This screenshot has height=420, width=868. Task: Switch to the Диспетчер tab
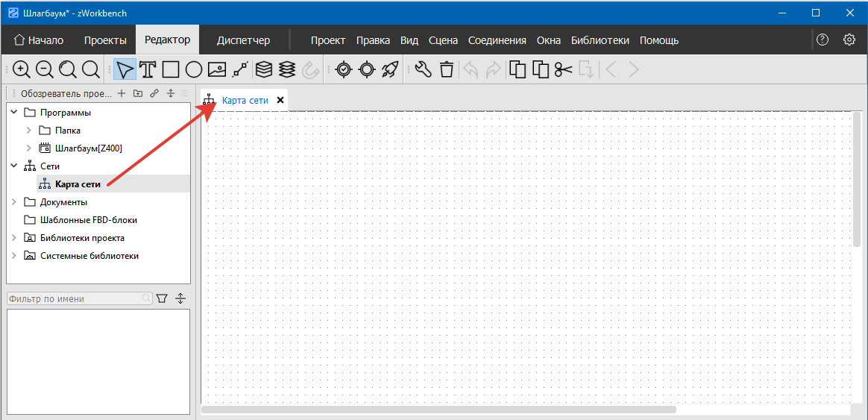[243, 40]
